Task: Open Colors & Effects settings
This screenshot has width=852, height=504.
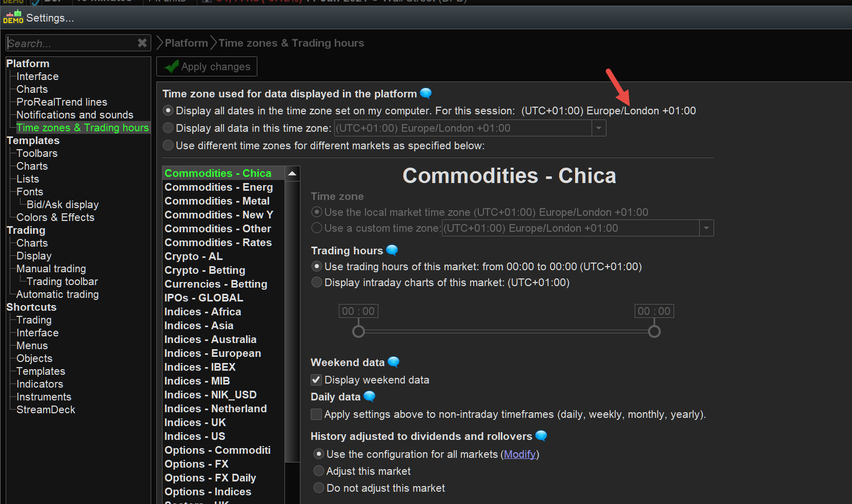Action: (55, 217)
